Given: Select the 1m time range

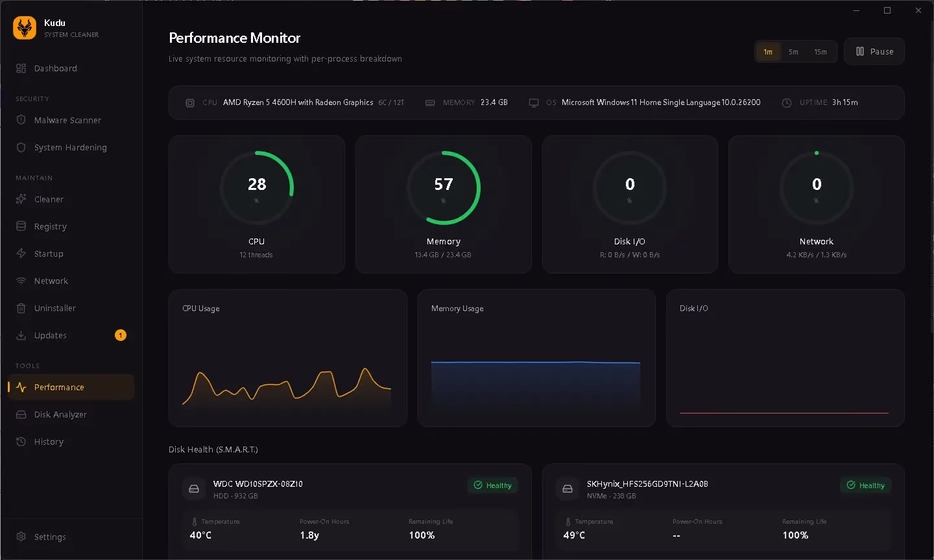Looking at the screenshot, I should coord(768,52).
